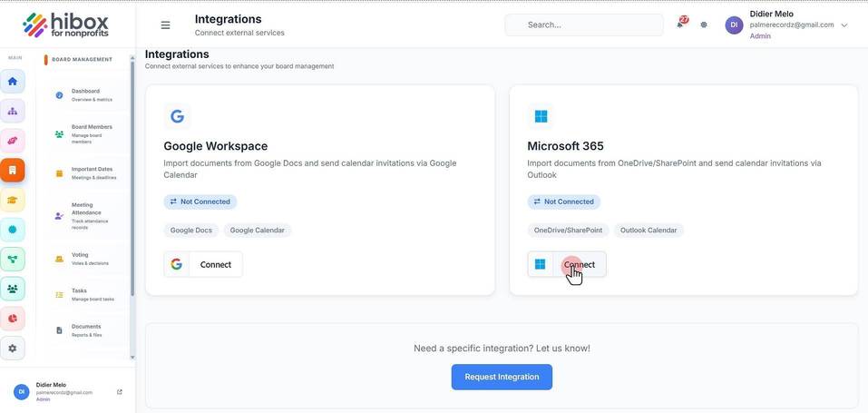Open the Home icon in main sidebar
Image resolution: width=868 pixels, height=413 pixels.
click(x=12, y=82)
